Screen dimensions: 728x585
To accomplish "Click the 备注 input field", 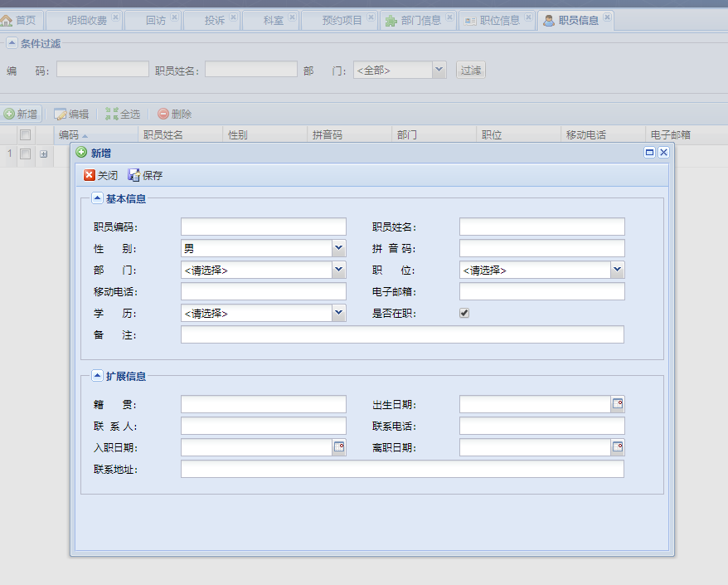I will (x=402, y=334).
